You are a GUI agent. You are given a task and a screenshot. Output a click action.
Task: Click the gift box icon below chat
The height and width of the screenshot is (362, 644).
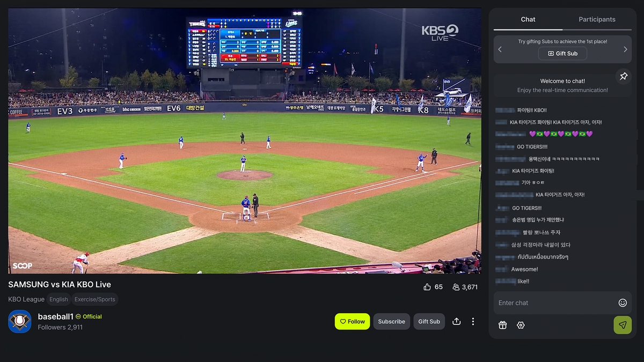click(502, 325)
